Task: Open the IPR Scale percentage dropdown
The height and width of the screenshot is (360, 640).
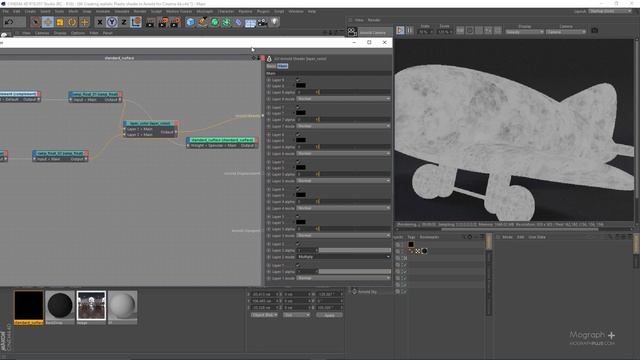Action: point(425,31)
